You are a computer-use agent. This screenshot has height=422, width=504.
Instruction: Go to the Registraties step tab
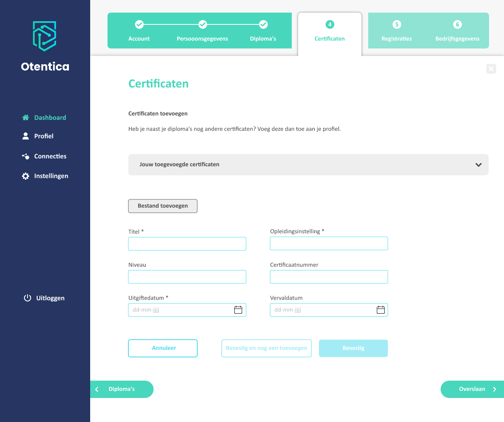(x=397, y=31)
